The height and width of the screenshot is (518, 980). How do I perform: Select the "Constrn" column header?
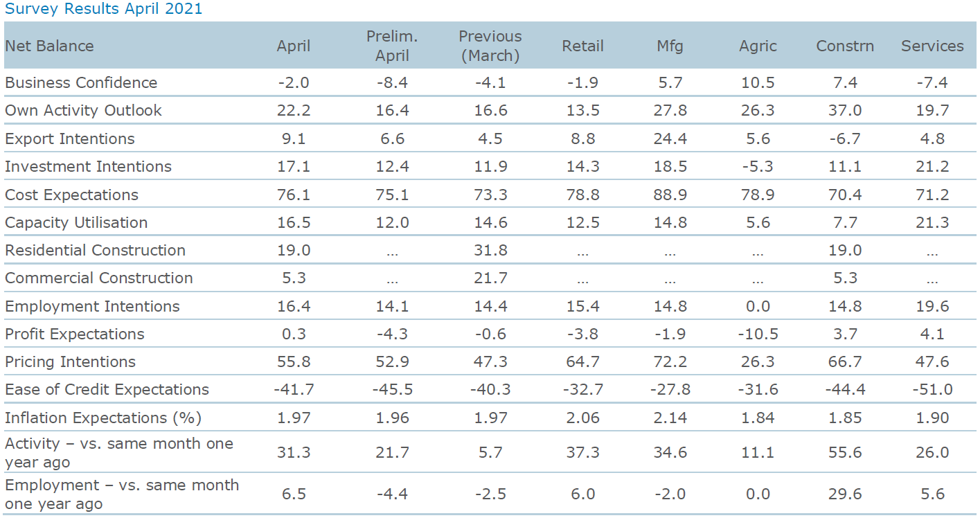click(845, 46)
